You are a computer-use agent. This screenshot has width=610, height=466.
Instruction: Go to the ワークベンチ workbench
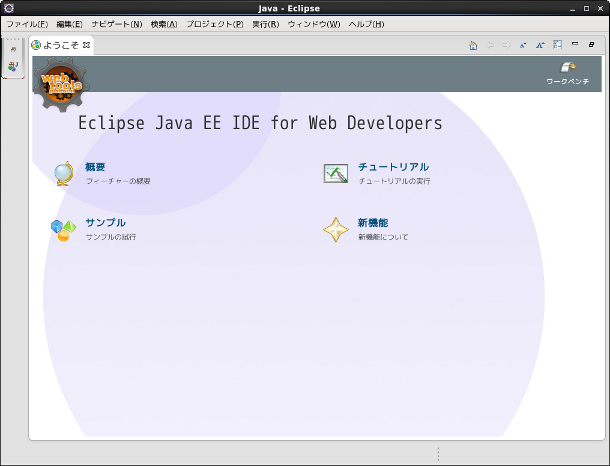[568, 73]
